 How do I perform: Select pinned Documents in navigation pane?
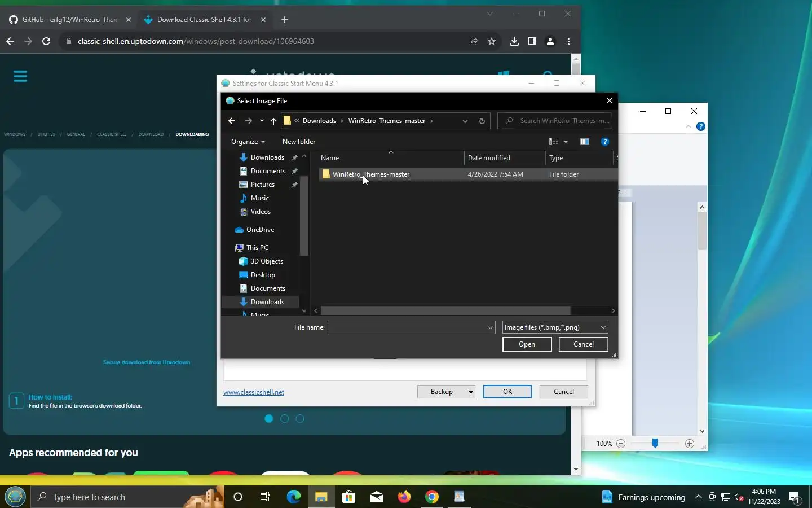pyautogui.click(x=268, y=171)
